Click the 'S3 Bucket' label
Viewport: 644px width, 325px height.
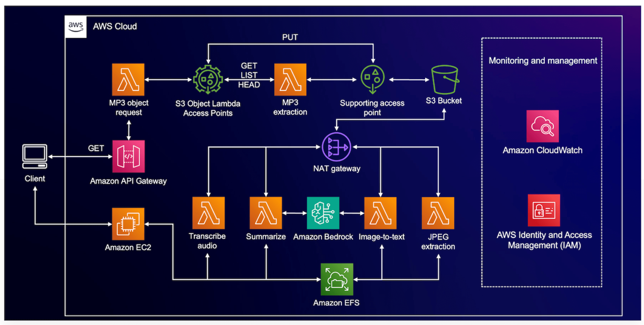click(444, 101)
